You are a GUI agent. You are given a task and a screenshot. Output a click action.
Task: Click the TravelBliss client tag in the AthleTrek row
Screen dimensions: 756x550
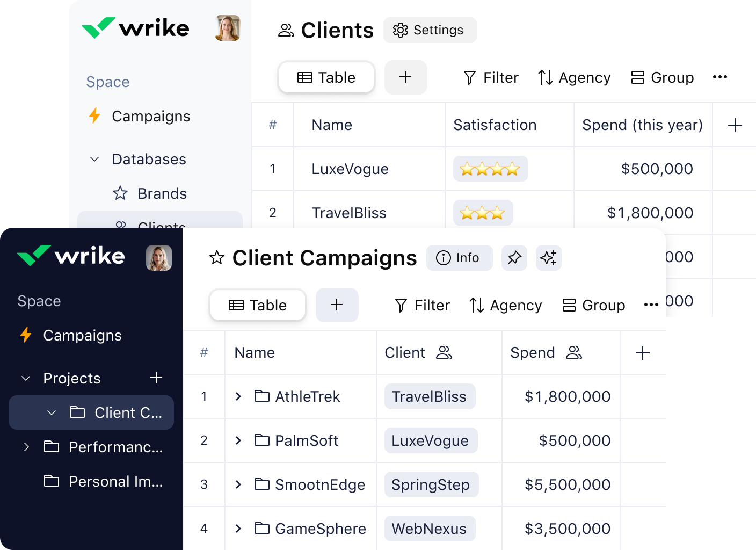(x=430, y=396)
